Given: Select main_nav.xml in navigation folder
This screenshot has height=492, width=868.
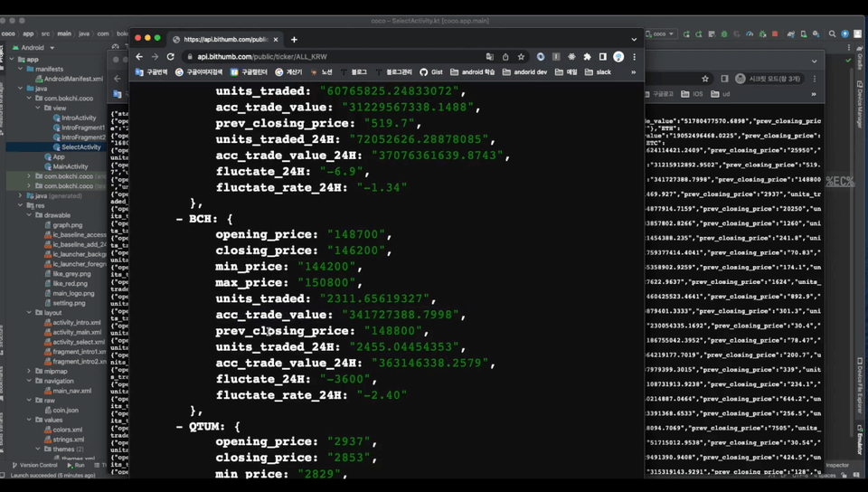Looking at the screenshot, I should (68, 391).
